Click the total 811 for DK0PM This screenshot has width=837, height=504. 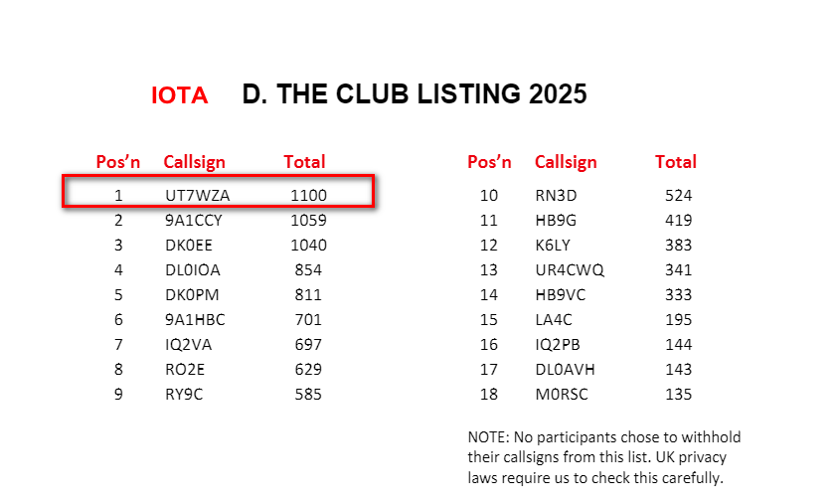tap(308, 294)
